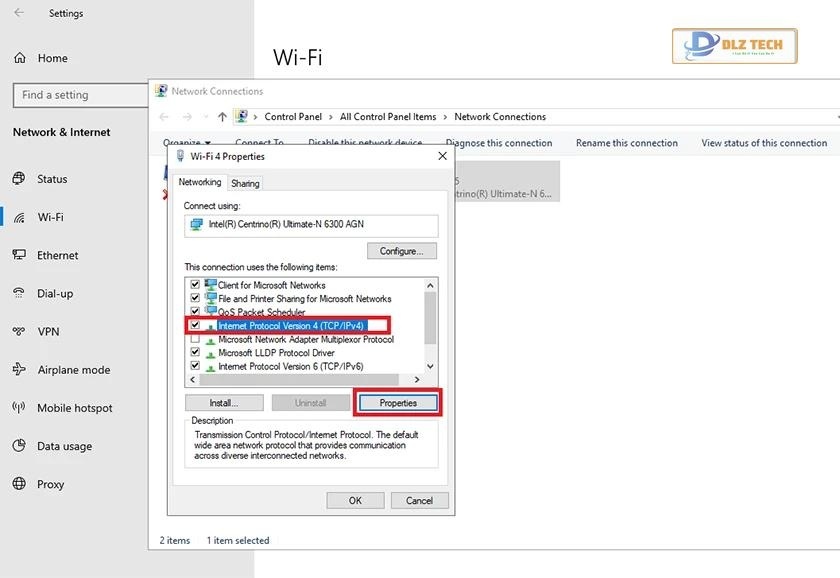The image size is (840, 578).
Task: Click the Data usage icon
Action: 19,446
